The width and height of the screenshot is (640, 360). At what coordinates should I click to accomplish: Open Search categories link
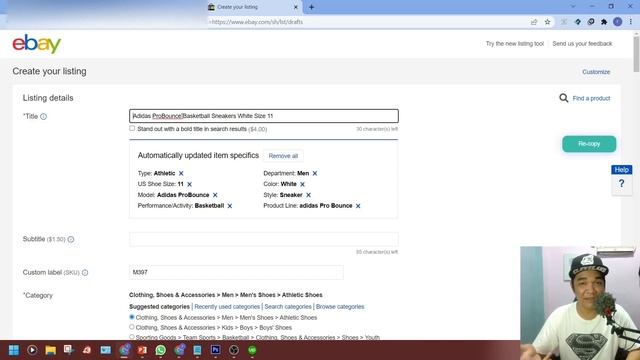click(288, 307)
